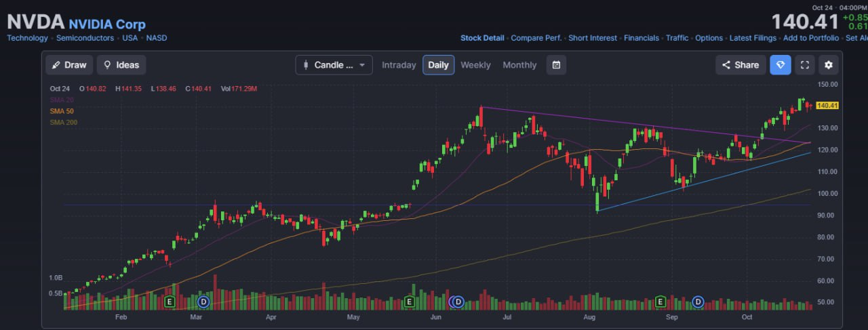
Task: Open the Draw tools
Action: [69, 65]
